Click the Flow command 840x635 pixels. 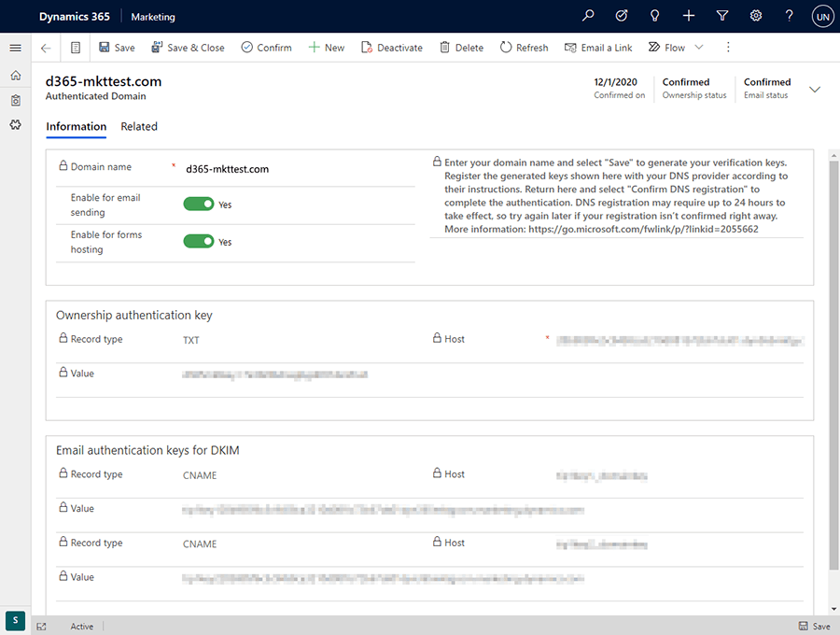point(666,48)
